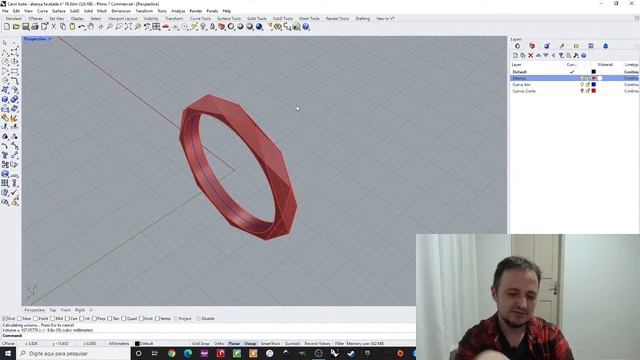Open Linetype dropdown for Curva Aro layer
The height and width of the screenshot is (360, 640).
tap(631, 84)
